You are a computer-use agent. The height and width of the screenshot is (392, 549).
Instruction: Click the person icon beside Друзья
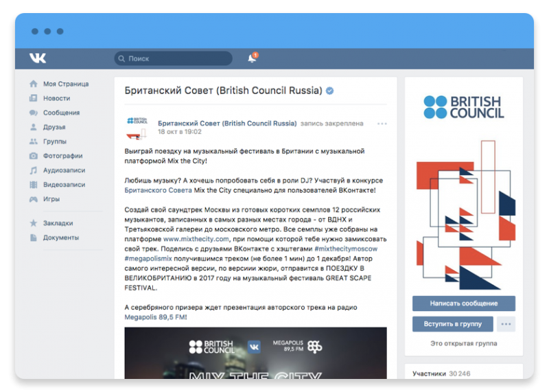33,127
